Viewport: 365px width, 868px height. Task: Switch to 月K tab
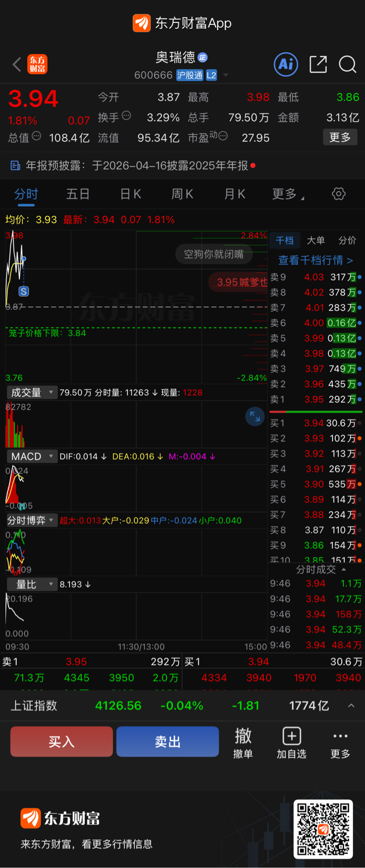click(235, 194)
